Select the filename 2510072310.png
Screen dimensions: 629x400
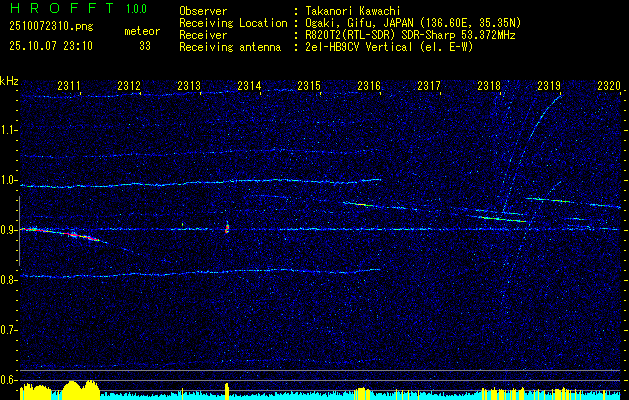(51, 27)
